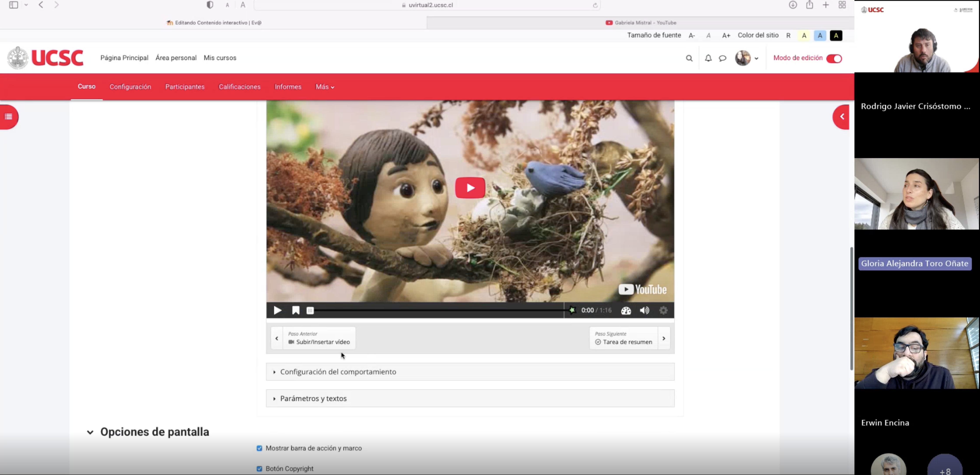Open the messages speech bubble icon

(x=723, y=58)
